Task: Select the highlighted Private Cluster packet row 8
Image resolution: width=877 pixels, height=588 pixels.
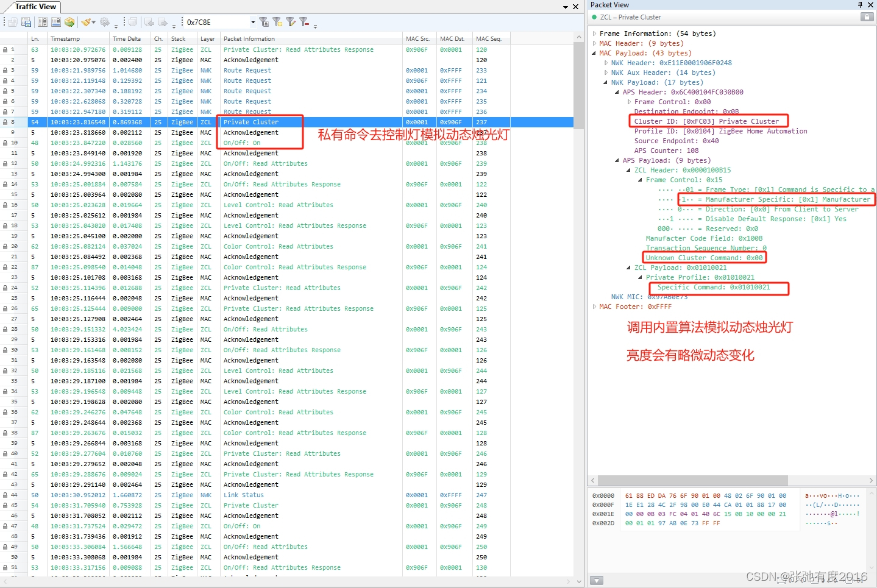Action: click(286, 122)
